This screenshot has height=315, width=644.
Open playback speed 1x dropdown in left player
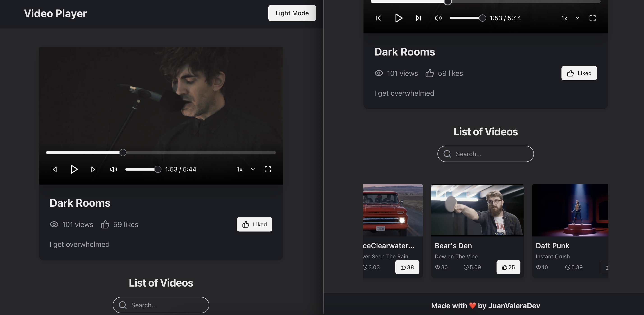[x=246, y=169]
